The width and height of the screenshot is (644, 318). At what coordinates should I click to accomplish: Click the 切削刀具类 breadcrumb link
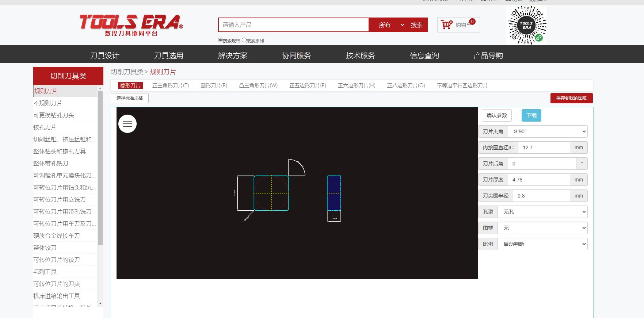tap(127, 72)
